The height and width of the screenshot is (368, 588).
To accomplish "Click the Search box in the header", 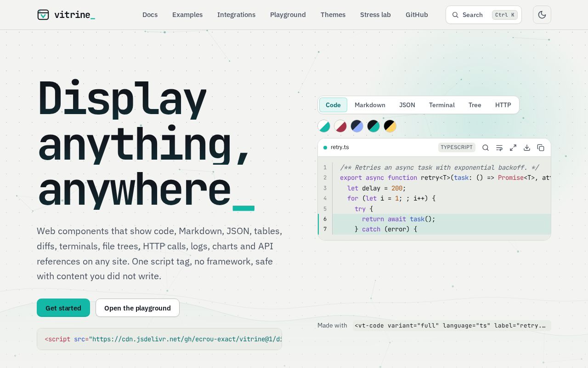I will [x=484, y=15].
